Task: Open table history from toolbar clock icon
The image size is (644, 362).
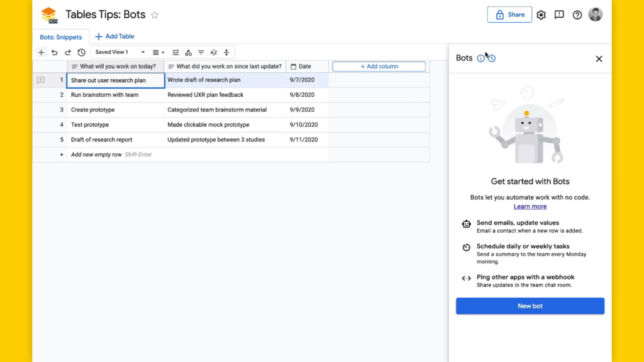Action: (81, 52)
